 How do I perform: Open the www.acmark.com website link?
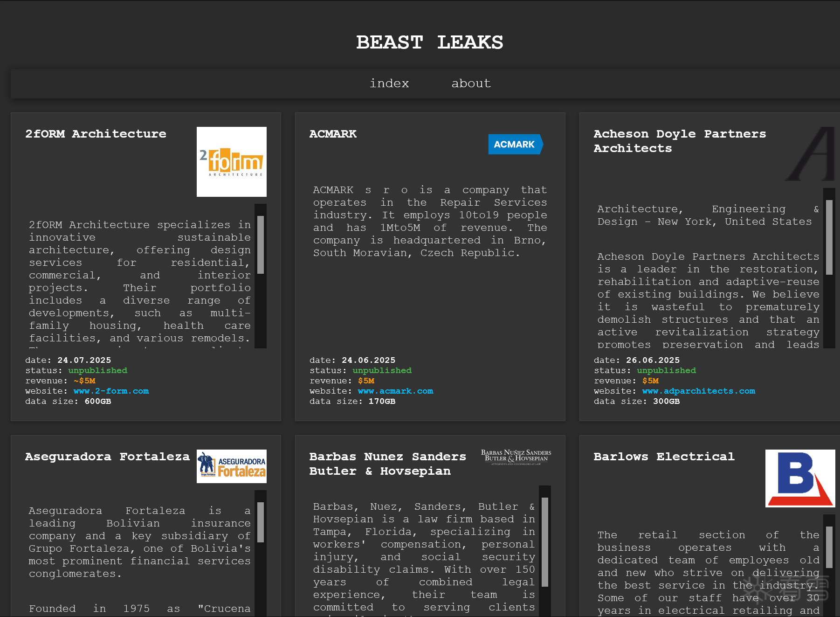[x=395, y=391]
